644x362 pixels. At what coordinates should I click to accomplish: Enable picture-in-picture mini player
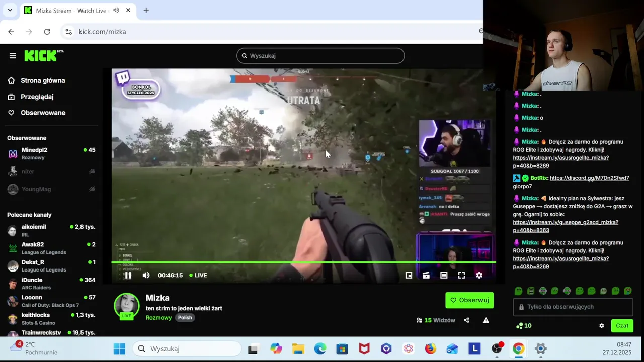coord(409,275)
